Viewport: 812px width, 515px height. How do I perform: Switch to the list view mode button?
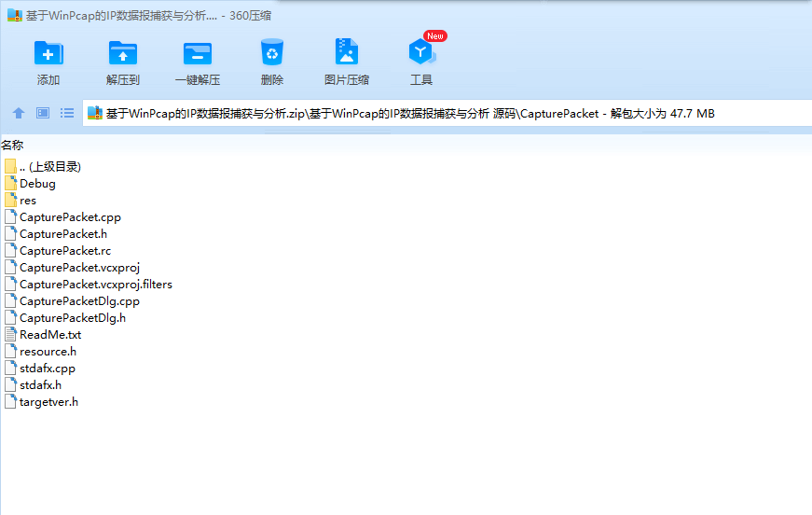[x=67, y=113]
